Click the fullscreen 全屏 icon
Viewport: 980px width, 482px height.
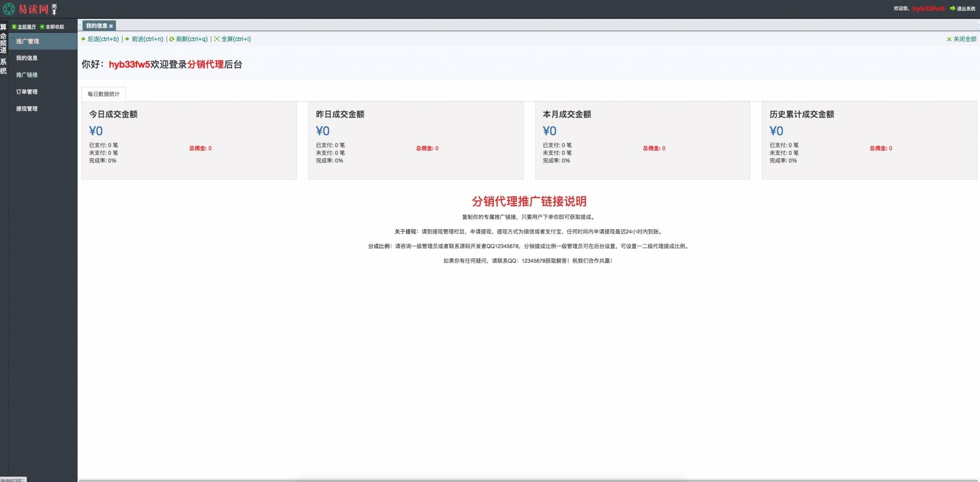point(217,39)
